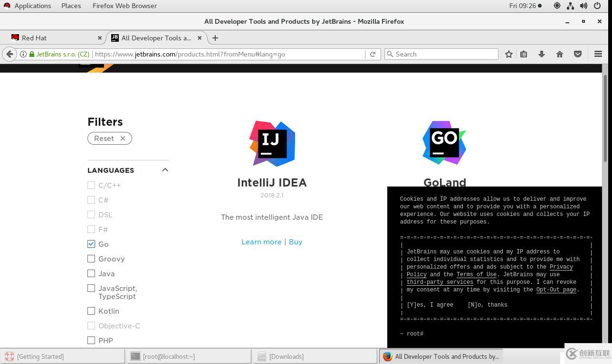The image size is (612, 364).
Task: Bookmark this page with the star icon
Action: (509, 54)
